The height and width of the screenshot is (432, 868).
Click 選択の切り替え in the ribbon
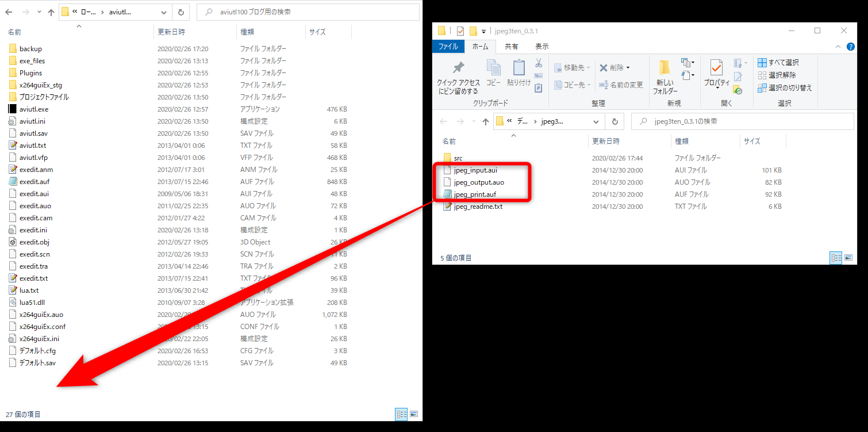(x=785, y=87)
